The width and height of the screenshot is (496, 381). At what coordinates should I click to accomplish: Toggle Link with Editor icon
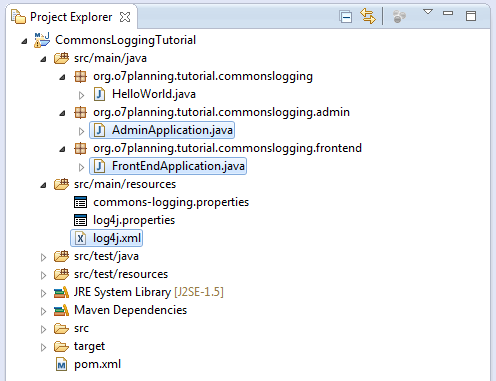[x=368, y=16]
